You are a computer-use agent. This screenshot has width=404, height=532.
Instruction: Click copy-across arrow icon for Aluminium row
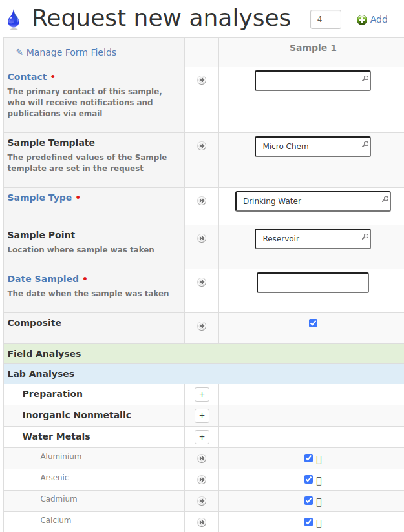pos(202,459)
